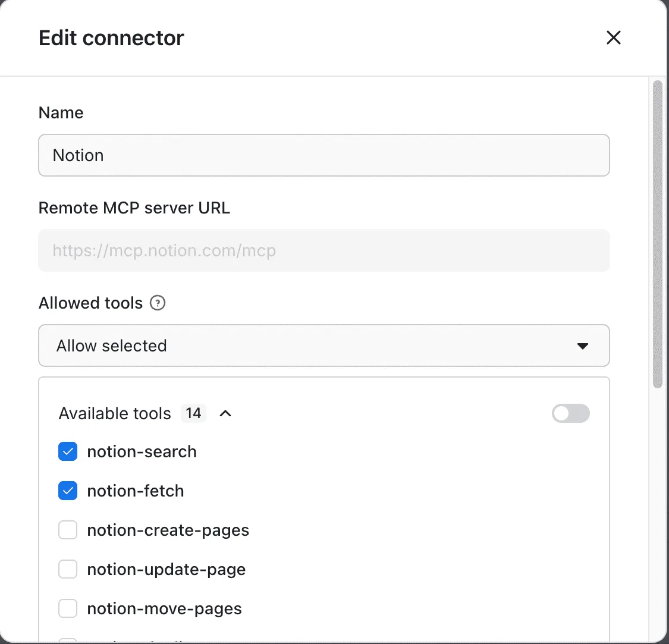
Task: Collapse the Available tools list chevron
Action: [x=225, y=413]
